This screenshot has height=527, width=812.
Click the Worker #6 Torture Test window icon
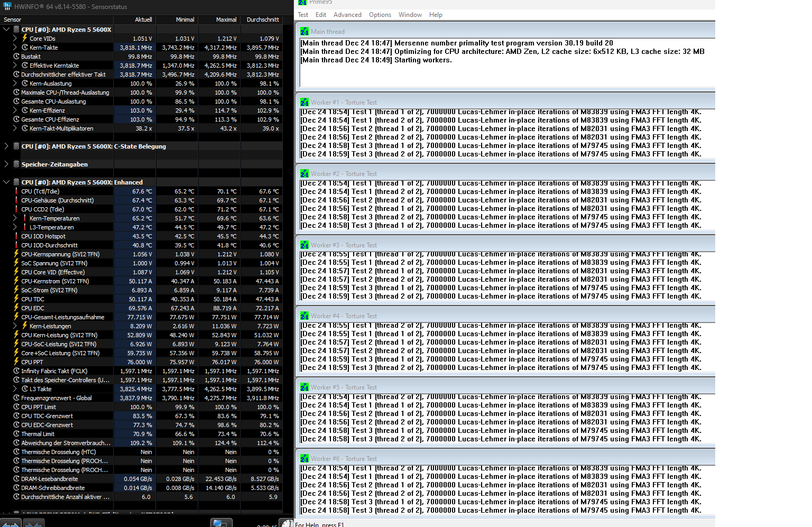(x=304, y=459)
